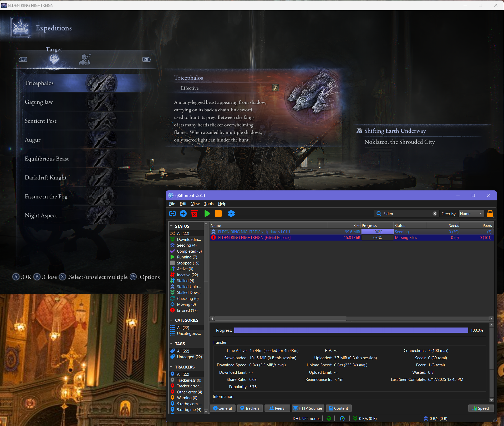504x426 pixels.
Task: Collapse the CATEGORIES filter section
Action: click(x=171, y=320)
